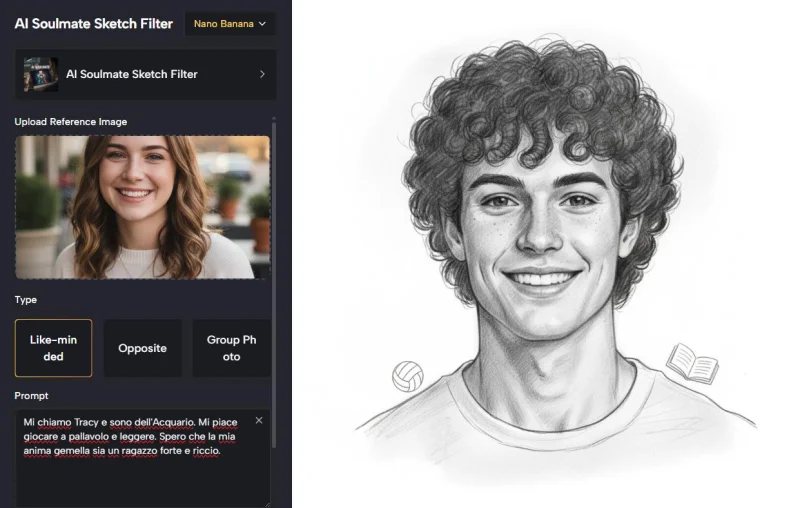Click the volleyball doodle in the sketch
Screen dimensions: 800x508
coord(408,376)
